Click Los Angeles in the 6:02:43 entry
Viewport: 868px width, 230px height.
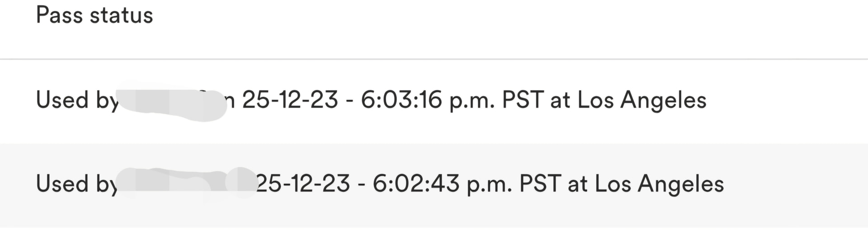click(659, 184)
